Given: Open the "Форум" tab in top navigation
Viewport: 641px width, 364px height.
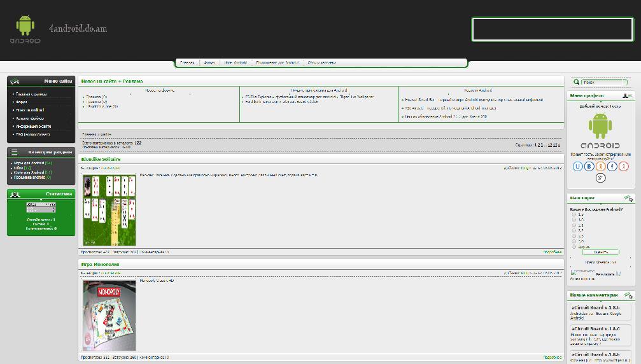Looking at the screenshot, I should (x=209, y=63).
